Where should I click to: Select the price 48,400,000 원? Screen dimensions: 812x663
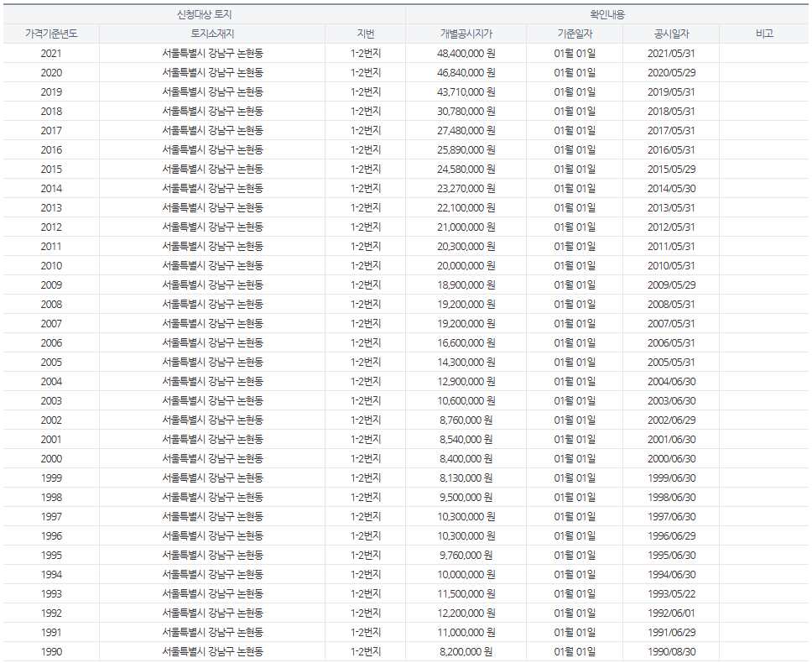466,54
